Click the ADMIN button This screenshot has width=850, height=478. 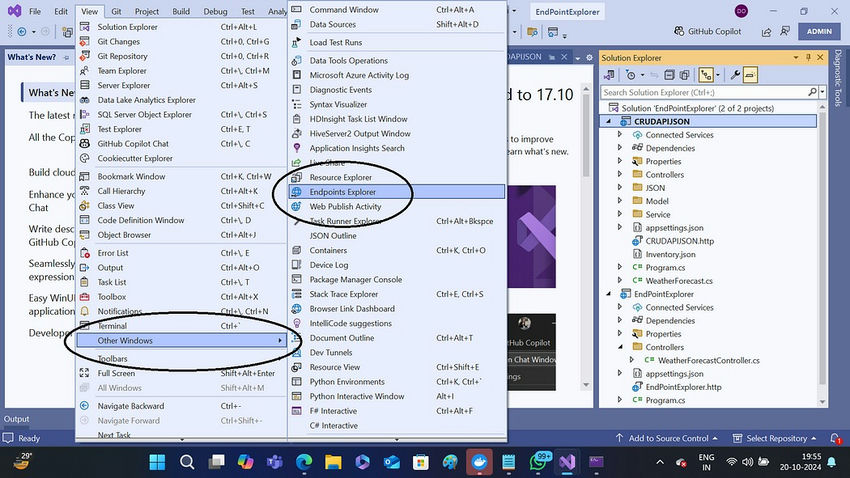(819, 31)
